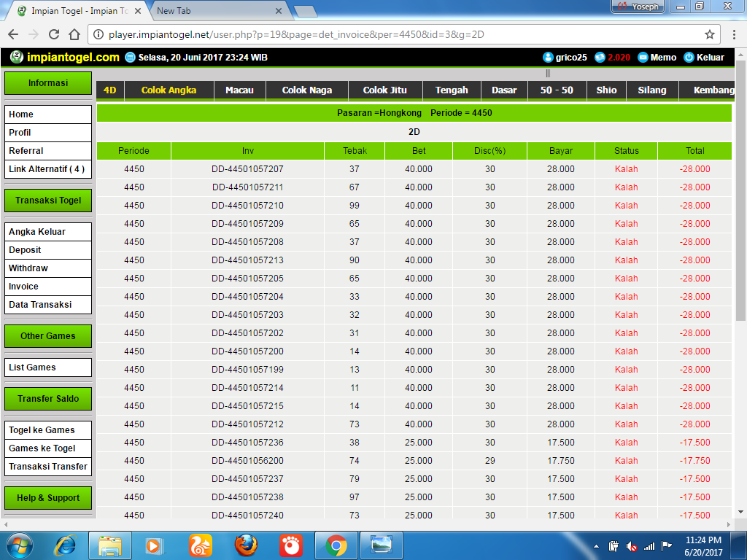Click the Keluar logout power icon

coord(689,57)
